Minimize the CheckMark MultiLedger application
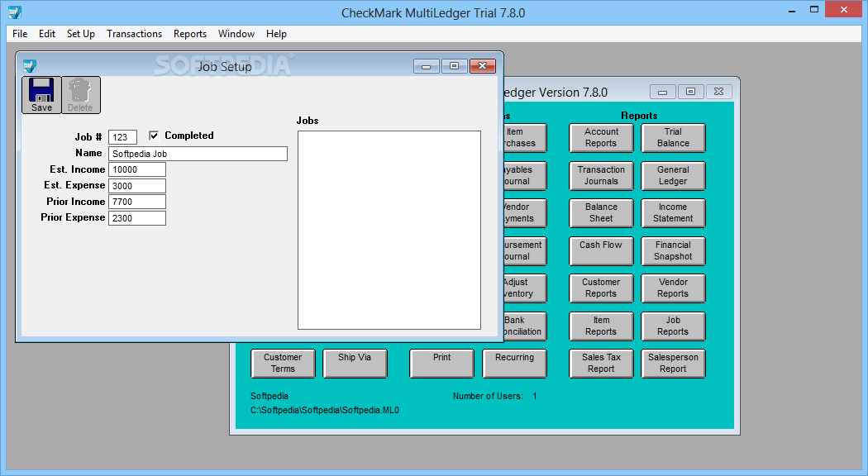 coord(792,10)
